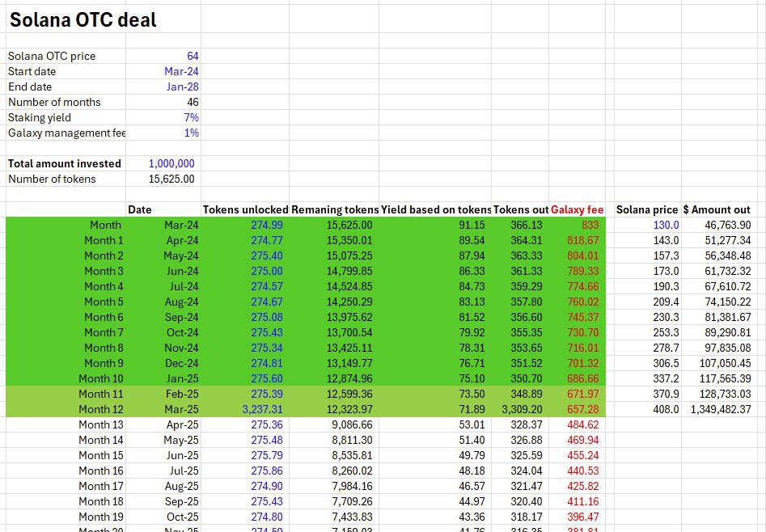Select the 'Yield based on tokens' header cell
The image size is (766, 532).
(x=436, y=209)
